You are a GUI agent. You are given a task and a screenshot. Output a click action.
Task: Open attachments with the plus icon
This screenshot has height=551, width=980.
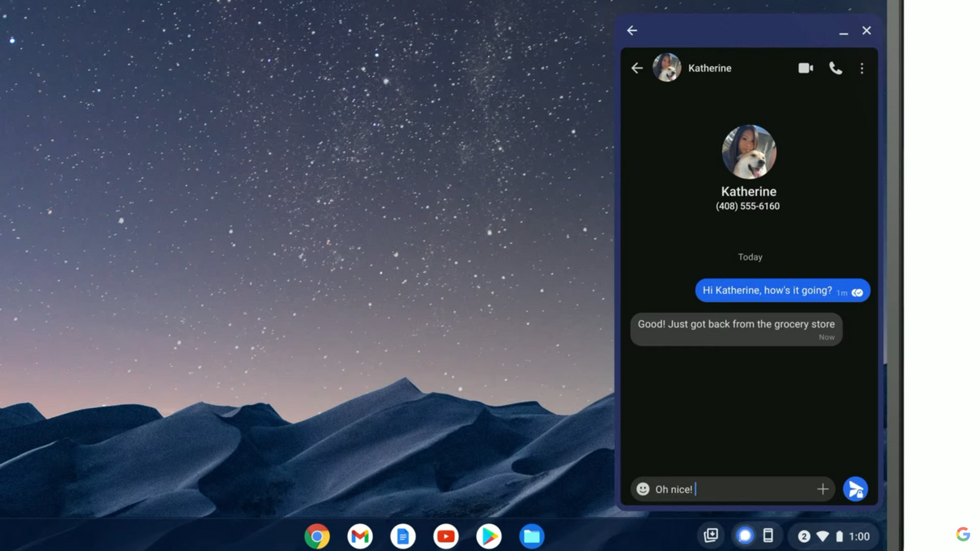pyautogui.click(x=822, y=489)
